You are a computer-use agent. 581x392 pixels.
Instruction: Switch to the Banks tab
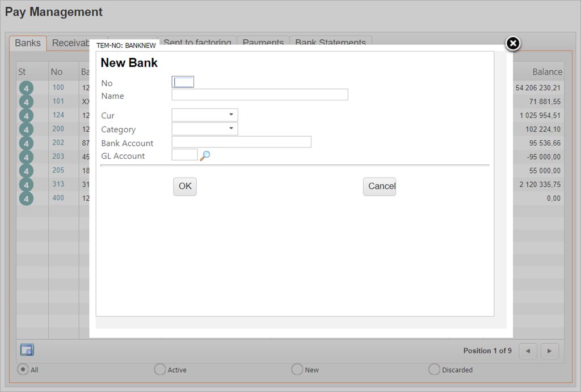(28, 43)
